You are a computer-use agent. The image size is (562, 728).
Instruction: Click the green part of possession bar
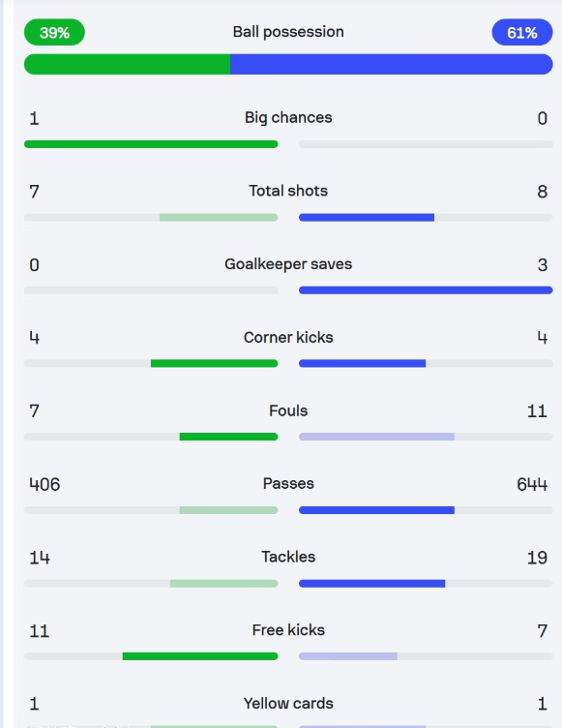(x=127, y=64)
